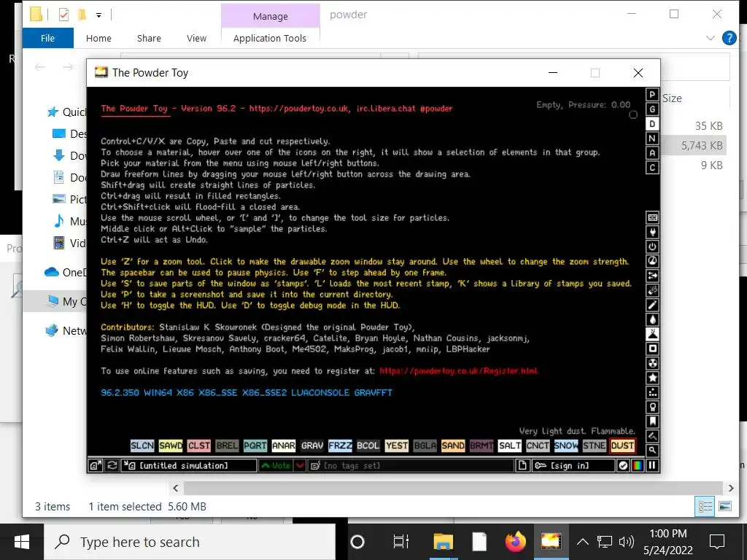Open the element search magnifier icon
This screenshot has width=747, height=560.
click(652, 450)
